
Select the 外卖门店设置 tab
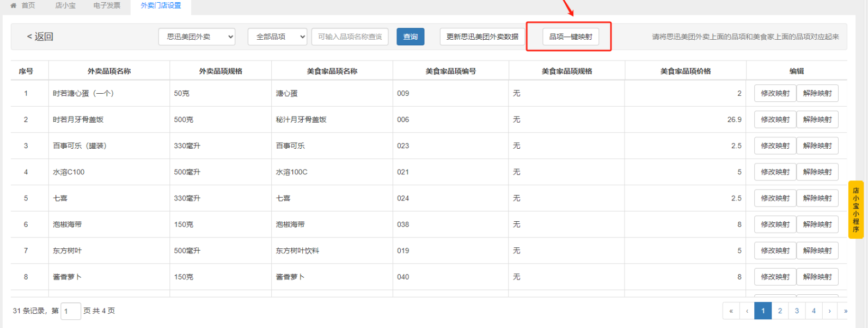161,5
